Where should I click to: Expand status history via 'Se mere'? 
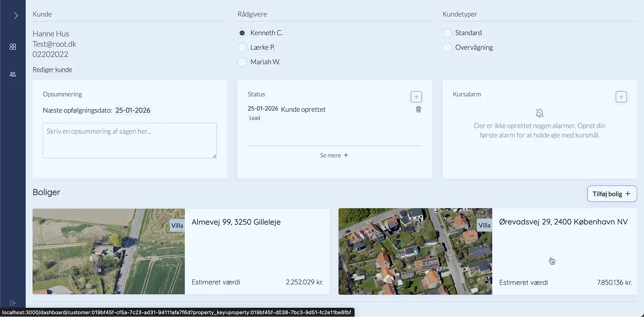coord(334,155)
